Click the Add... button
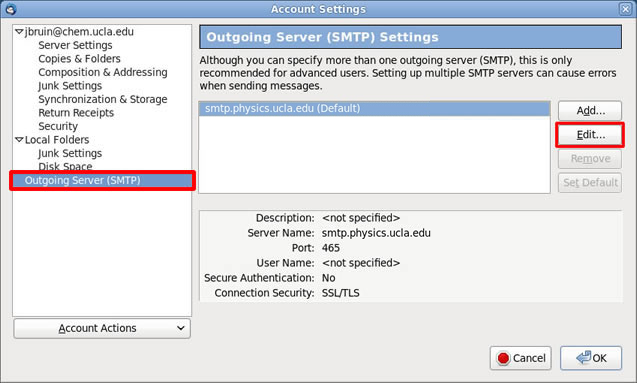 tap(590, 110)
